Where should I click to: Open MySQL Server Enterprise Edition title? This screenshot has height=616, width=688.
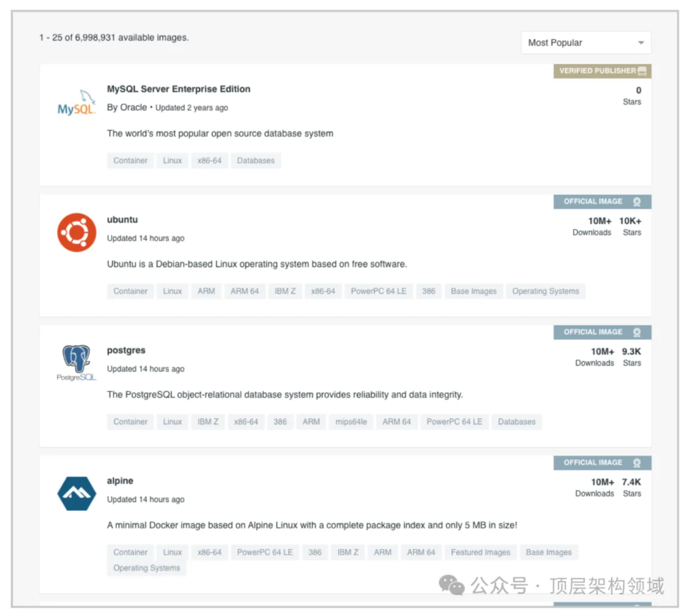(178, 89)
